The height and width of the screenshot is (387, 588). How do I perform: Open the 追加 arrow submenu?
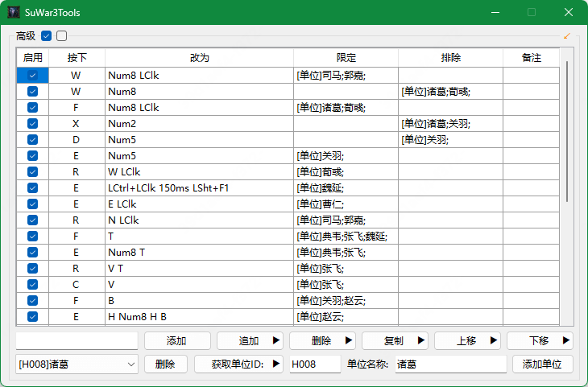tap(276, 341)
